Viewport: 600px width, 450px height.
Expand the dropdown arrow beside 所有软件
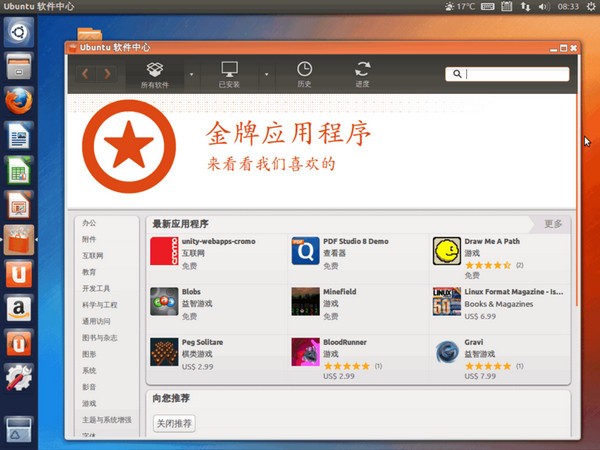tap(191, 74)
